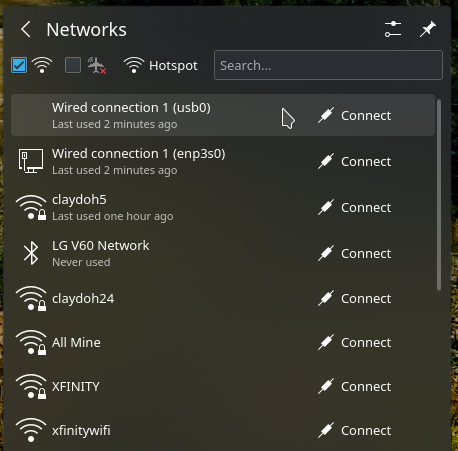
Task: Connect to XFINITY network
Action: click(355, 386)
